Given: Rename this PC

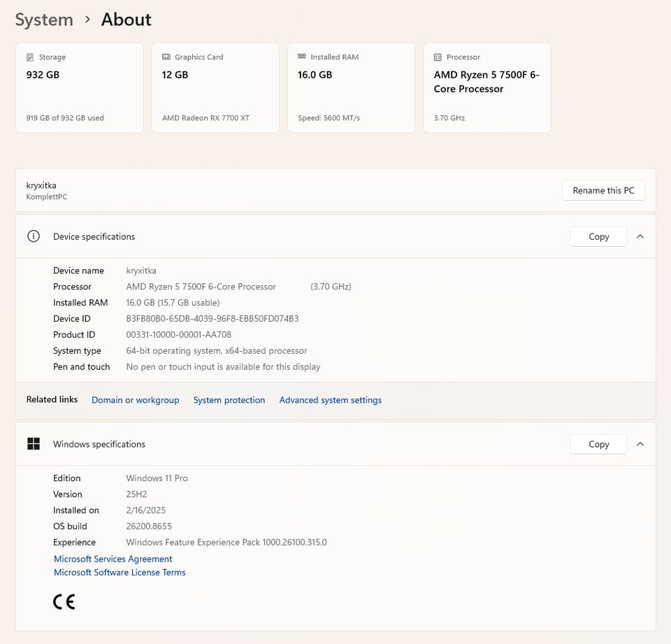Looking at the screenshot, I should pyautogui.click(x=603, y=191).
